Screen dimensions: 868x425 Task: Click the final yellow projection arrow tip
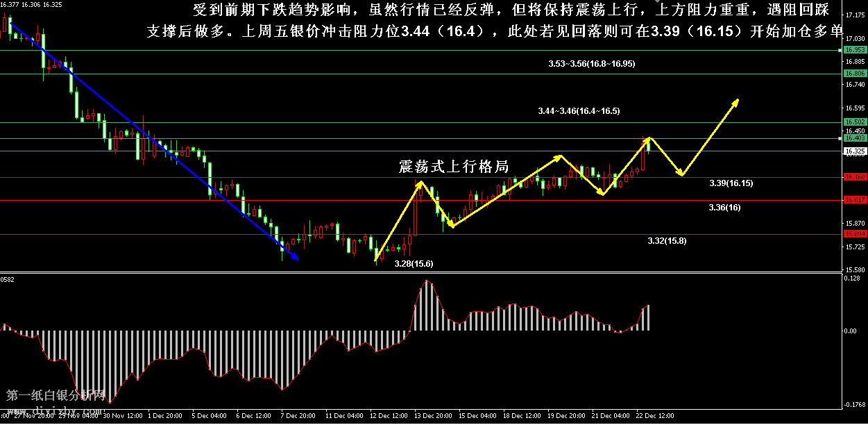(x=737, y=101)
